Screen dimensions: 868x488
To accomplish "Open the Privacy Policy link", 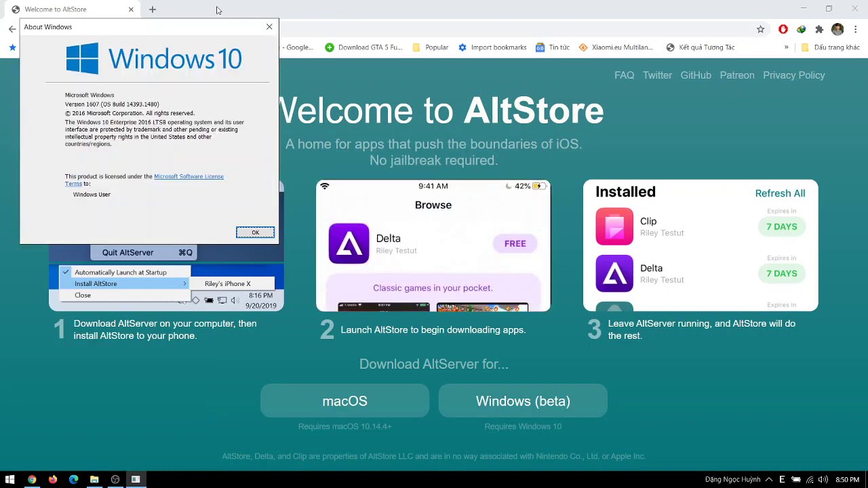I will [x=794, y=75].
